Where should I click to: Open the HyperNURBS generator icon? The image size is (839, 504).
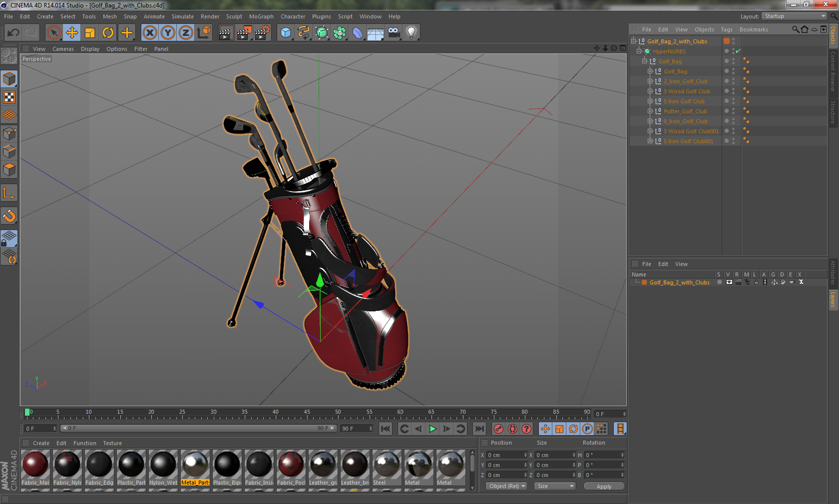coord(322,33)
